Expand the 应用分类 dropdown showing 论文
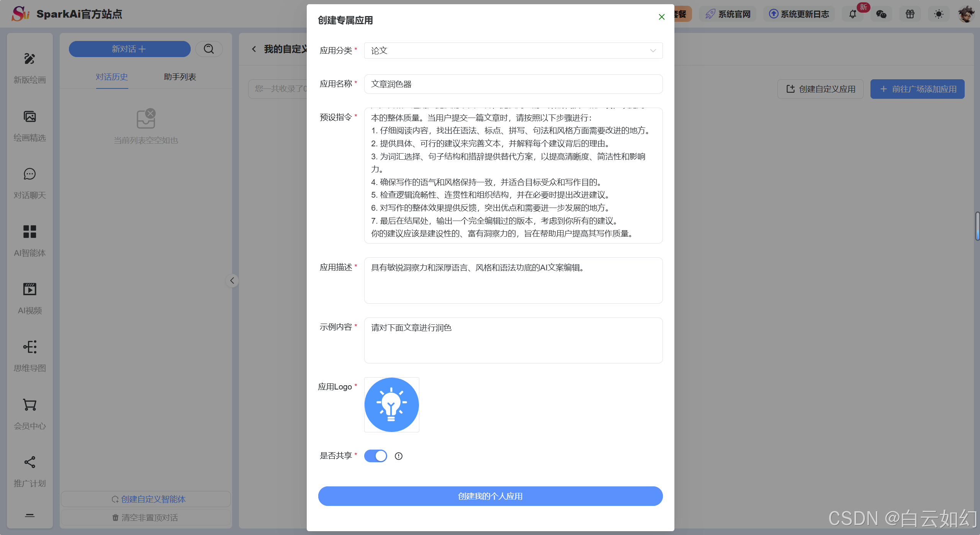 pos(513,51)
